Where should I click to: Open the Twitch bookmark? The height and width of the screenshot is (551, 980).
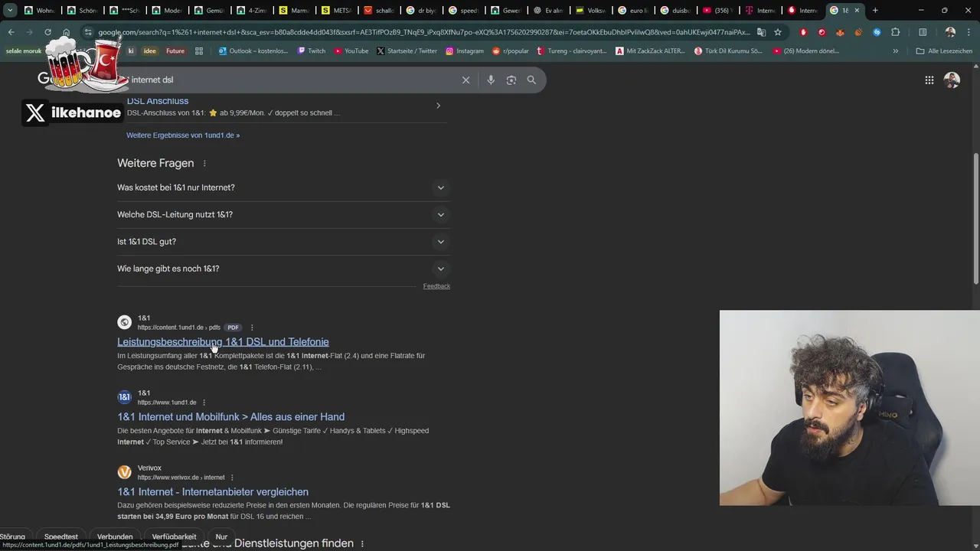(311, 51)
